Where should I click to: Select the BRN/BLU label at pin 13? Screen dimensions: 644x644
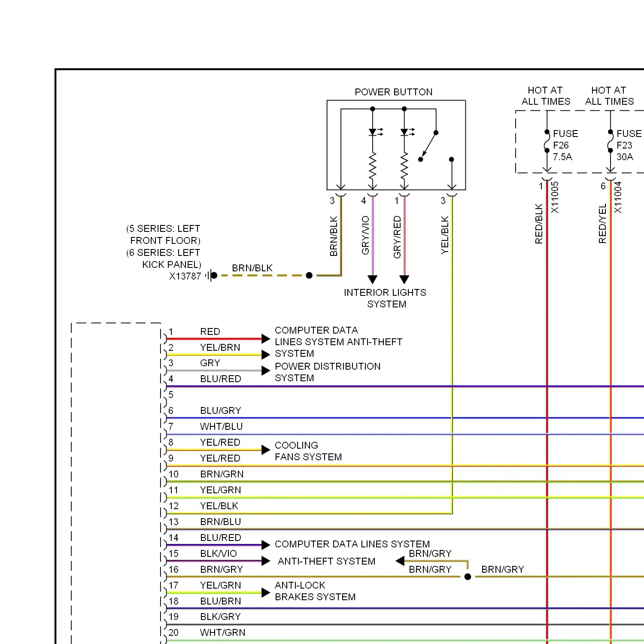220,522
